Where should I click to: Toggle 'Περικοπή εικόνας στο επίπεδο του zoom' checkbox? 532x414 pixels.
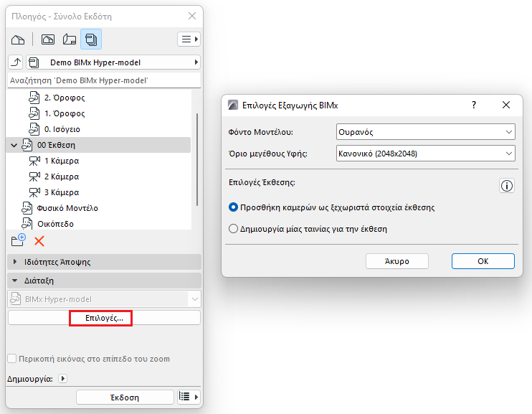pos(12,359)
